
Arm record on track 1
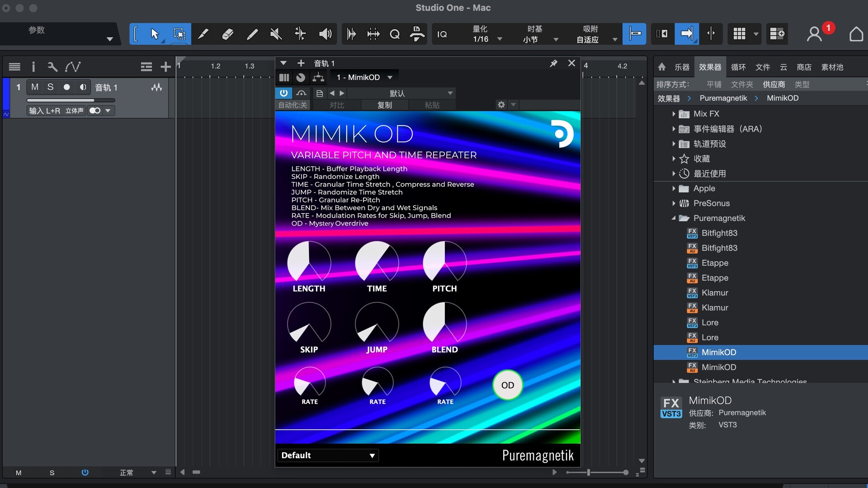tap(67, 87)
